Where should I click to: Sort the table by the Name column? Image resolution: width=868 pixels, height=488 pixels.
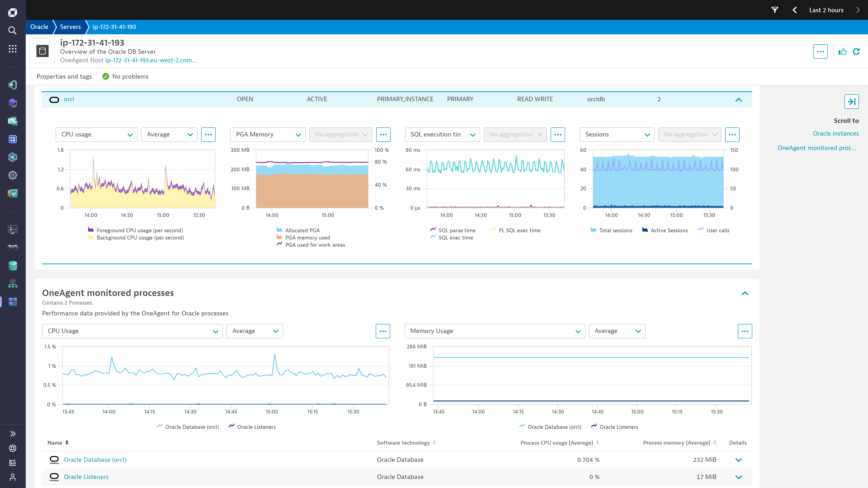point(58,443)
